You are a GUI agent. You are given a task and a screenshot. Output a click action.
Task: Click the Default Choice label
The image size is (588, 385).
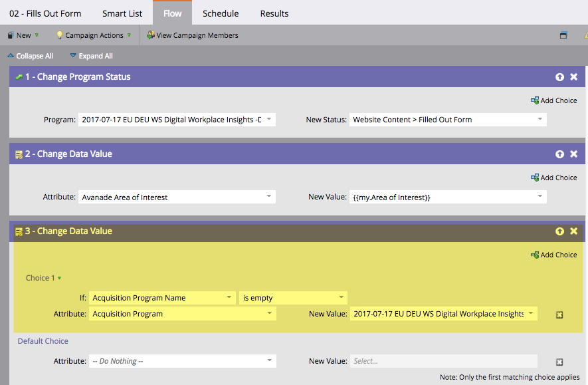coord(43,341)
